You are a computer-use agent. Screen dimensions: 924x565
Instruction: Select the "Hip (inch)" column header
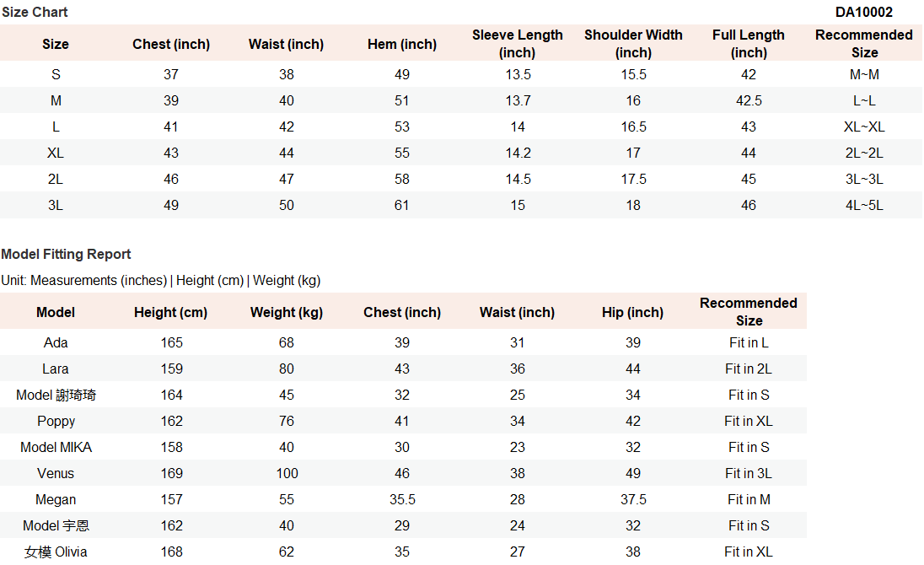633,313
